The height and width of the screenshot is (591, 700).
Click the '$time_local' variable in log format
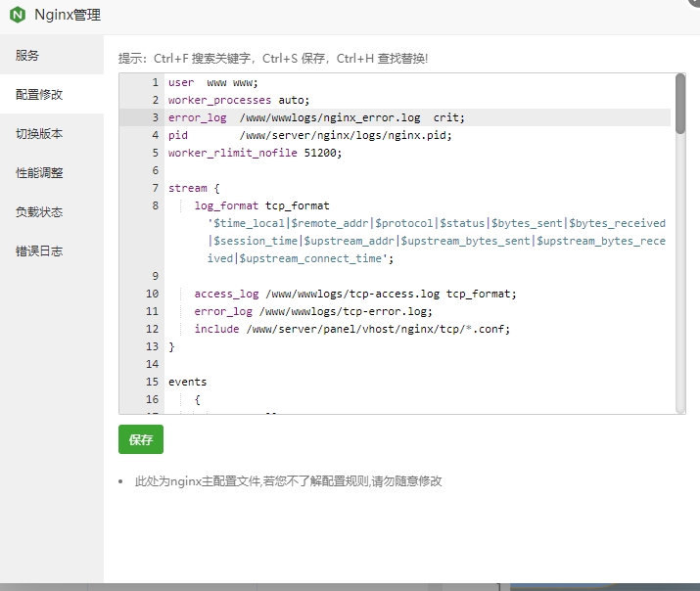pos(249,223)
